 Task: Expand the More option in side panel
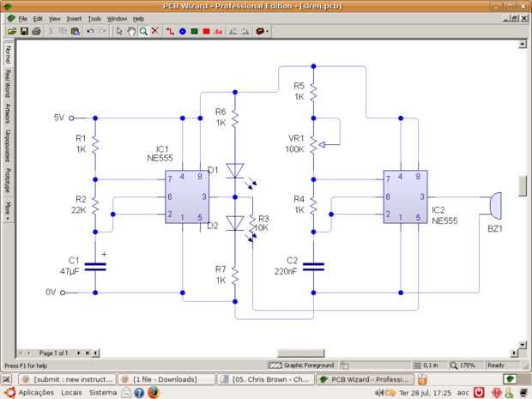pos(8,210)
